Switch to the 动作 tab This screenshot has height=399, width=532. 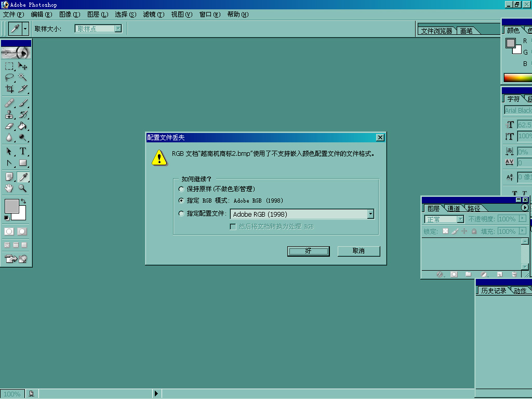pyautogui.click(x=520, y=291)
